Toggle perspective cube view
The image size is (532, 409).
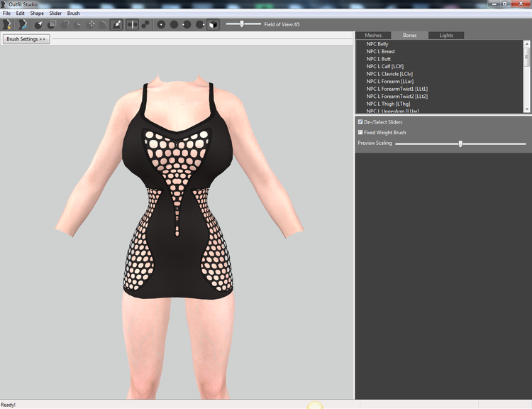[x=213, y=24]
